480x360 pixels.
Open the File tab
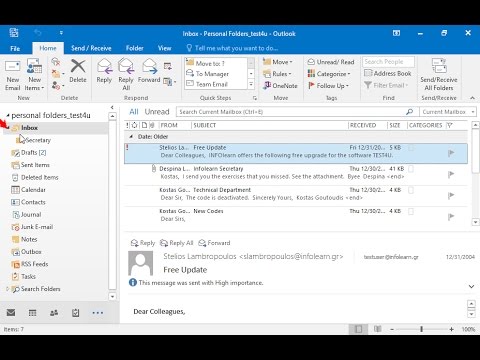coord(15,48)
